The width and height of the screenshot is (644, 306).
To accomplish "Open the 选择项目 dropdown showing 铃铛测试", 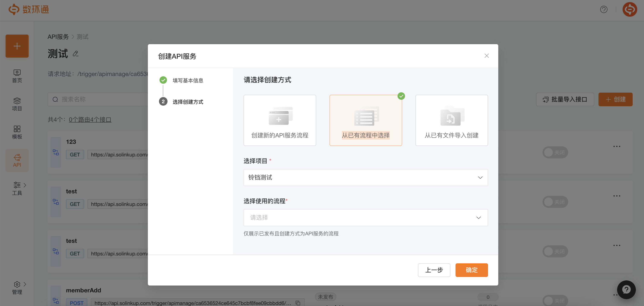I will (x=366, y=178).
